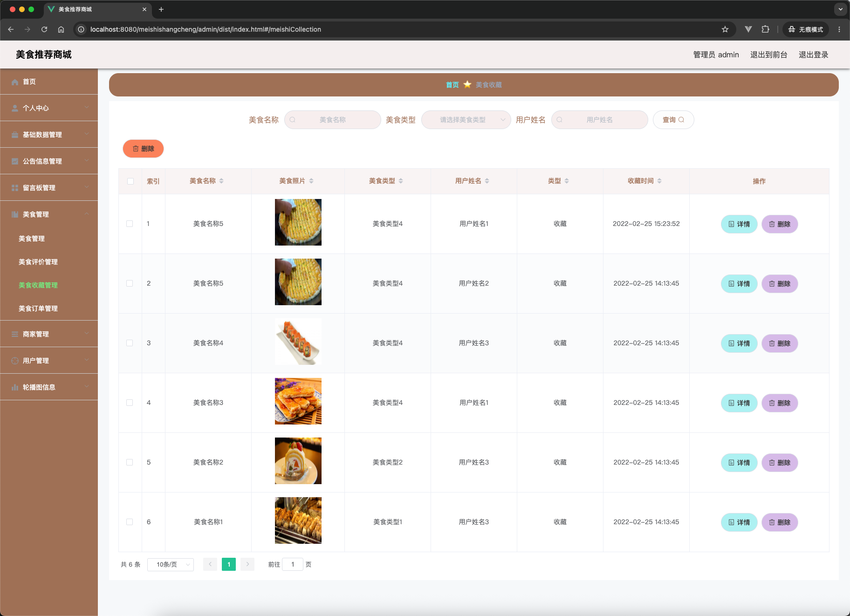
Task: Sort the 美食名称 column
Action: 221,181
